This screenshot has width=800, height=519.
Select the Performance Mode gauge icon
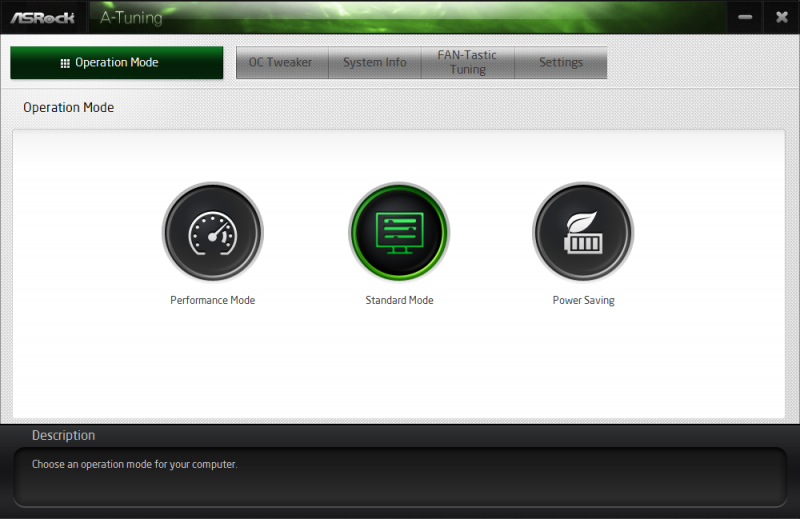[x=213, y=232]
